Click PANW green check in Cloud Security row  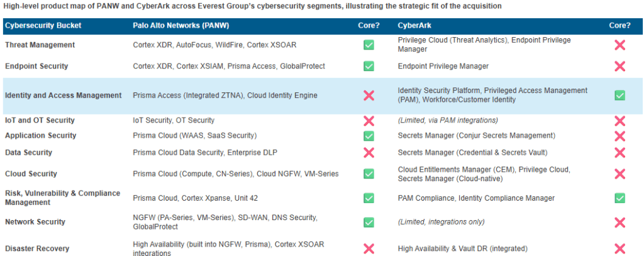point(369,174)
